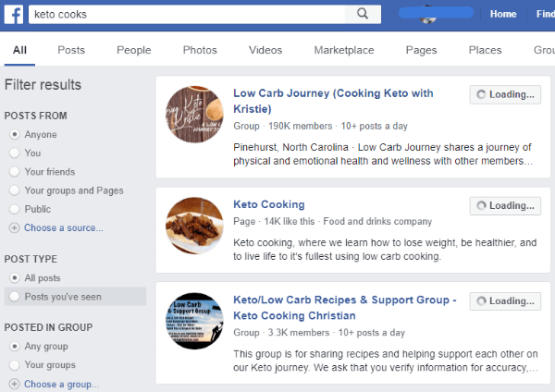Select the You radio button
555x392 pixels.
(14, 153)
